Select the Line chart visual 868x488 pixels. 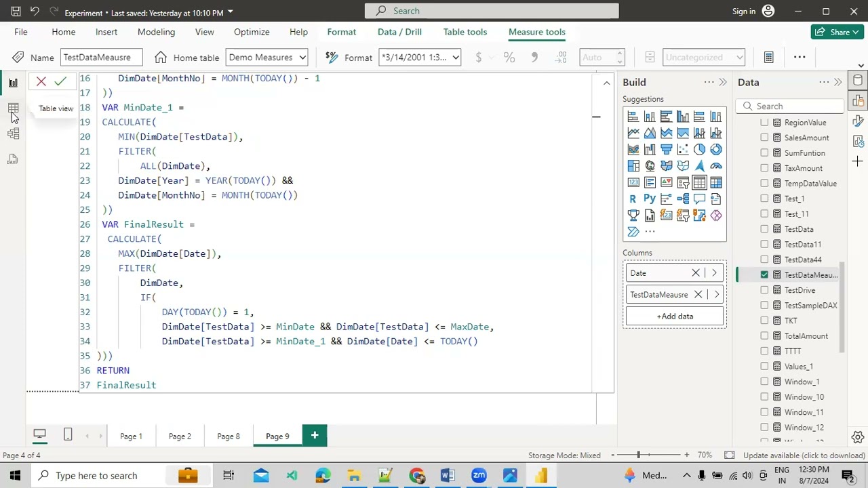[633, 133]
